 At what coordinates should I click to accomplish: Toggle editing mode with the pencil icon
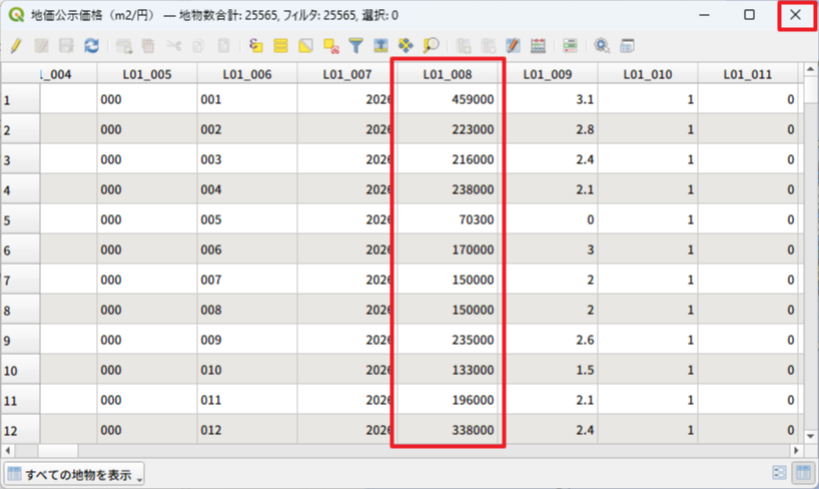16,46
